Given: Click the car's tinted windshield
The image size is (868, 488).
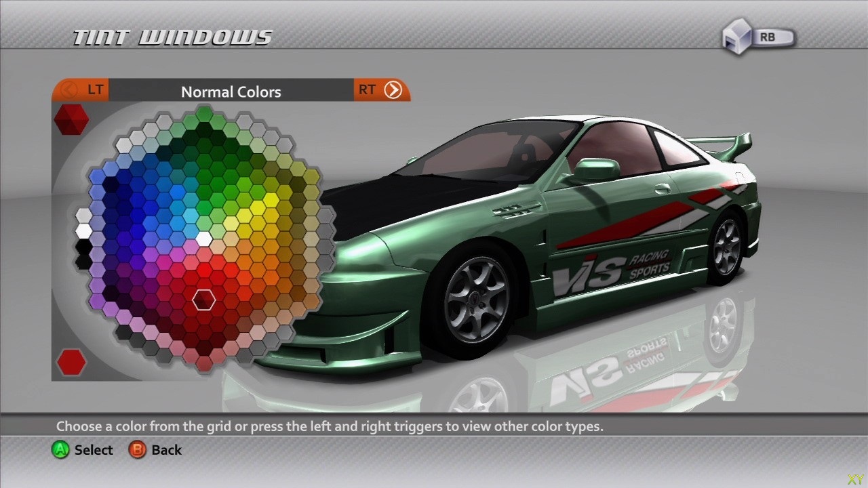Looking at the screenshot, I should pos(475,152).
